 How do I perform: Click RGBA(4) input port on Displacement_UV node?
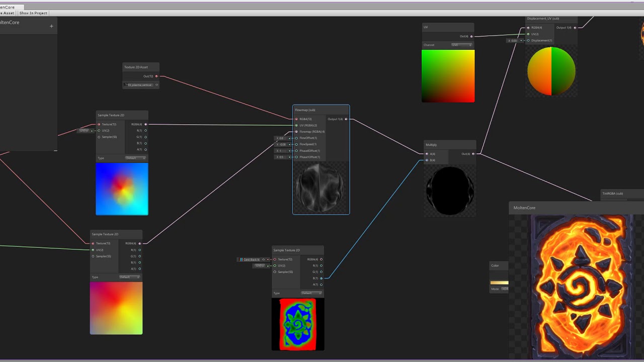[528, 28]
